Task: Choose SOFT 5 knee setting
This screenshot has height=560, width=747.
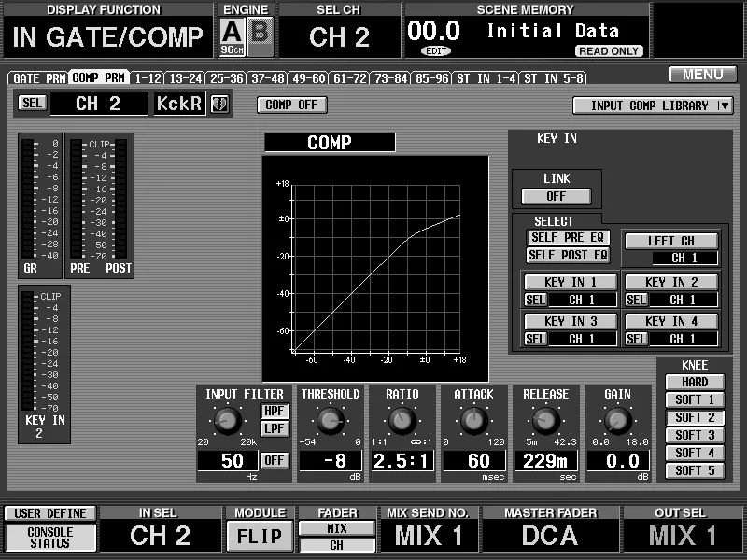Action: point(695,470)
